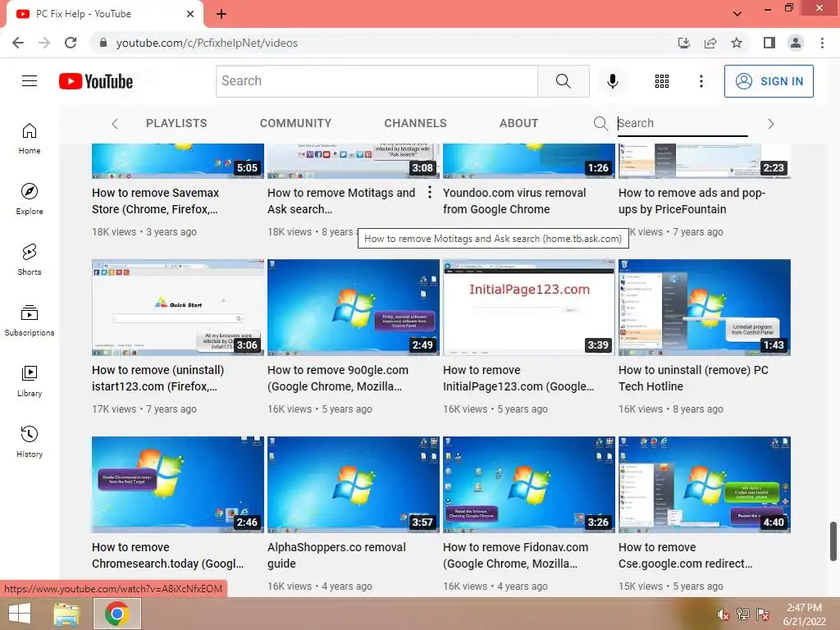Click the muted volume tray icon

coord(723,614)
